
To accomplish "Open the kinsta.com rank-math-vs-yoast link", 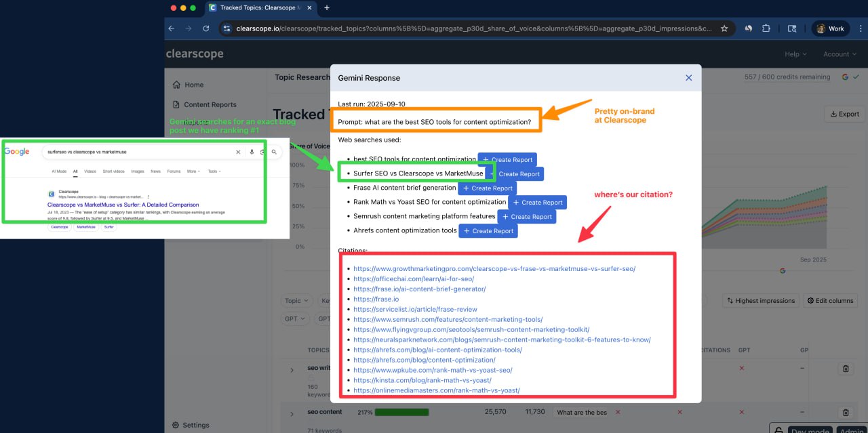I will tap(422, 381).
